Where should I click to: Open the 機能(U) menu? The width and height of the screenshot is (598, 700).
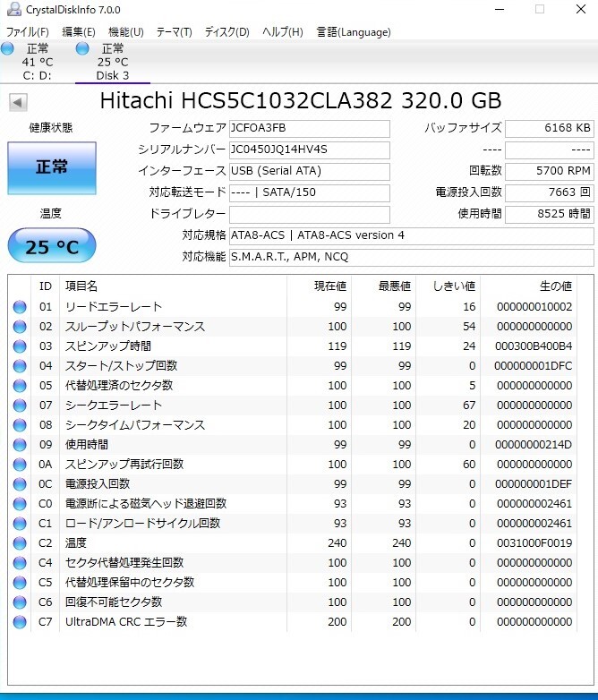pyautogui.click(x=126, y=32)
